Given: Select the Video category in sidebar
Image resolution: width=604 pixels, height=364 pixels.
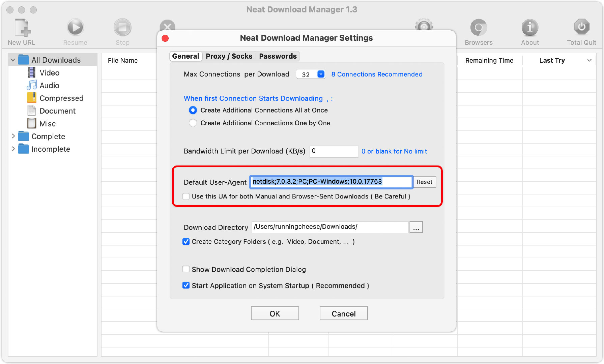Looking at the screenshot, I should click(x=49, y=73).
